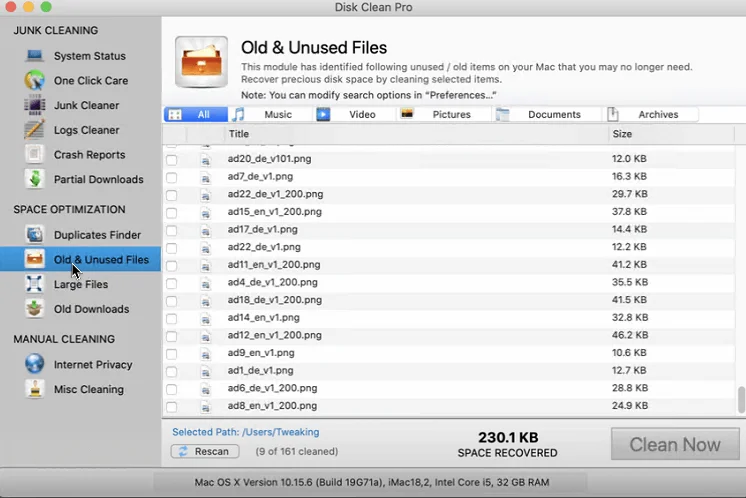Click the Music note tab icon
The width and height of the screenshot is (746, 498).
(238, 114)
